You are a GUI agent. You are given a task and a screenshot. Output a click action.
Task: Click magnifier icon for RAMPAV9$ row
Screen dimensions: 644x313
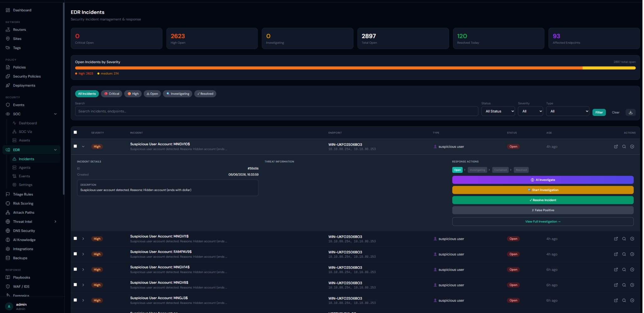pos(624,254)
